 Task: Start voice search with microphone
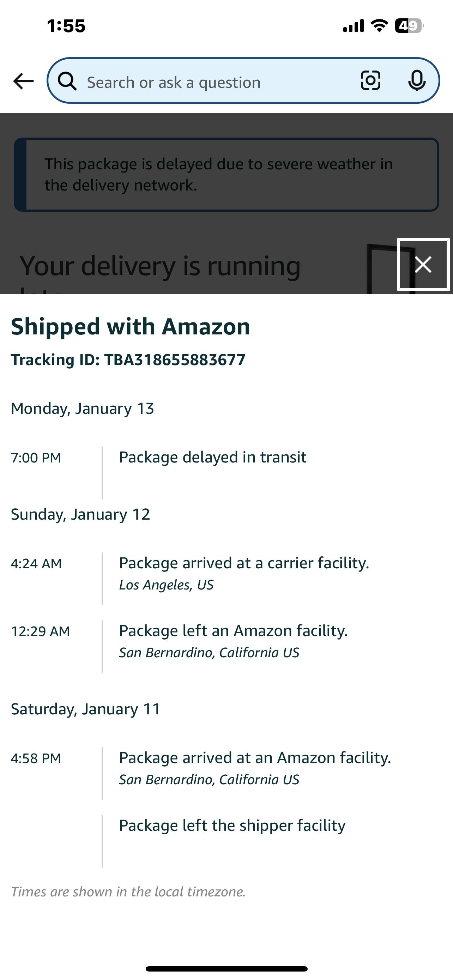pyautogui.click(x=417, y=81)
